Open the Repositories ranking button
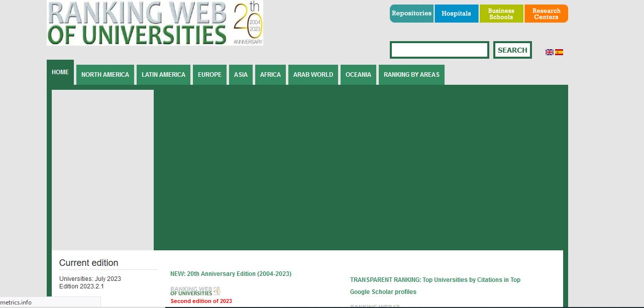The height and width of the screenshot is (308, 644). (411, 14)
